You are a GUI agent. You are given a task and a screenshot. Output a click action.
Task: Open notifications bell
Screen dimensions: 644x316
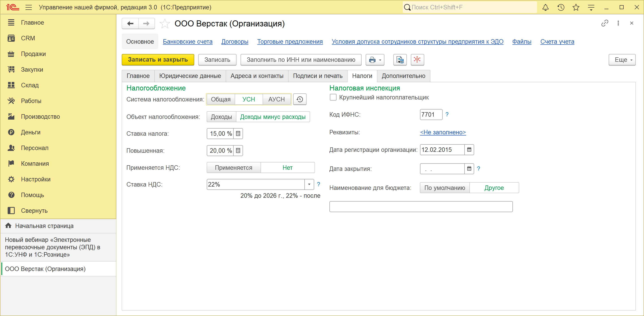pyautogui.click(x=546, y=7)
